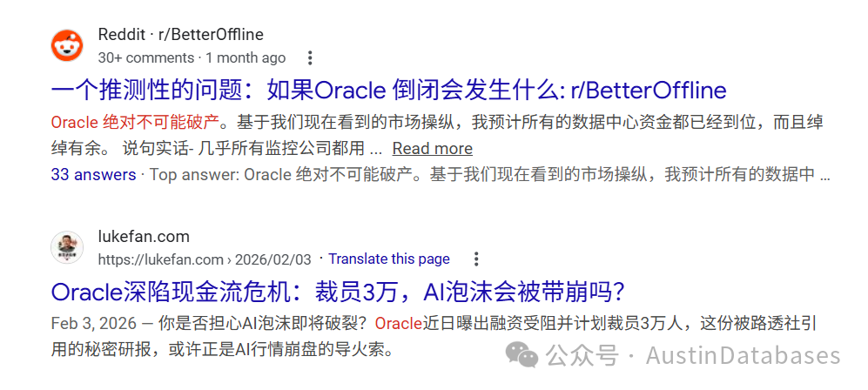Click the 公众号 label in watermark

pyautogui.click(x=582, y=356)
